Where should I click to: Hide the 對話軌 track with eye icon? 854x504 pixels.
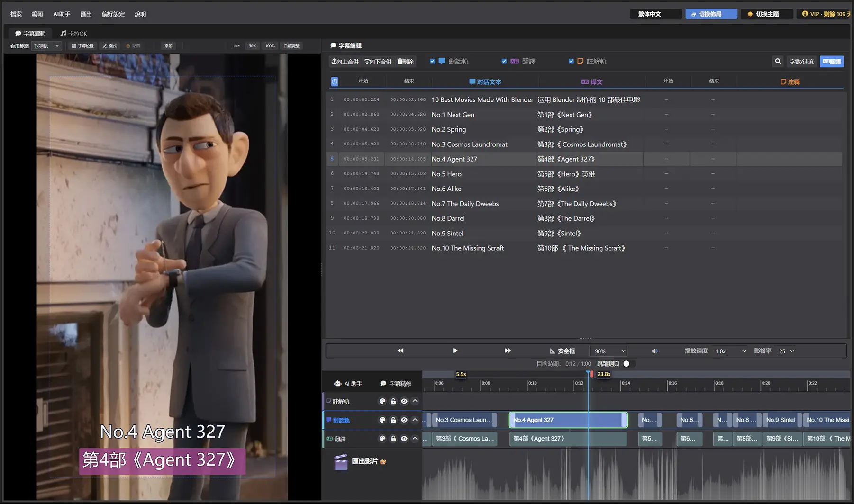coord(404,420)
